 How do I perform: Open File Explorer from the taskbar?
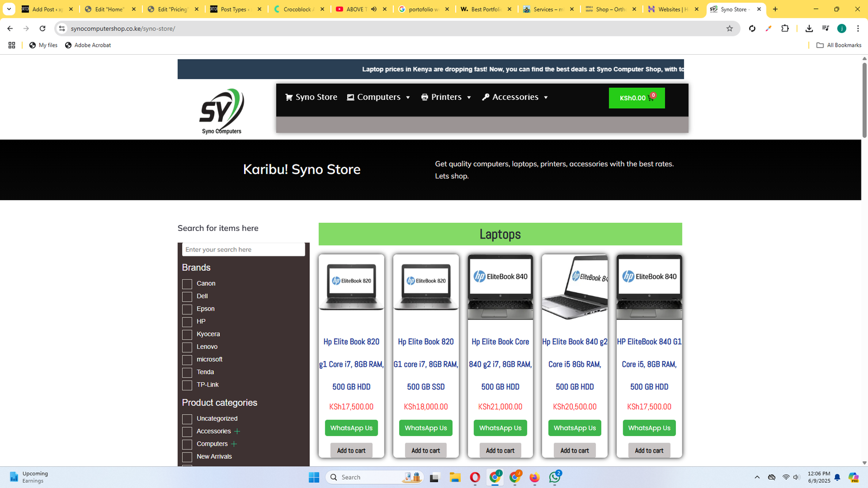pyautogui.click(x=455, y=477)
